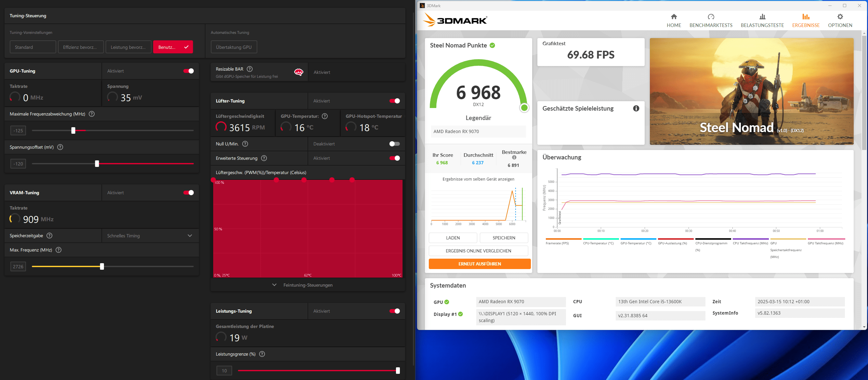Click the Leistungsgrenze value input field
868x380 pixels.
(224, 371)
